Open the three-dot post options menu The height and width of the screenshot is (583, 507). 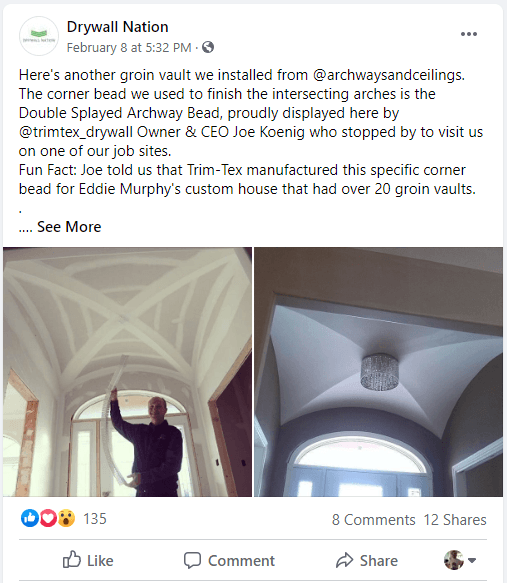click(x=469, y=34)
